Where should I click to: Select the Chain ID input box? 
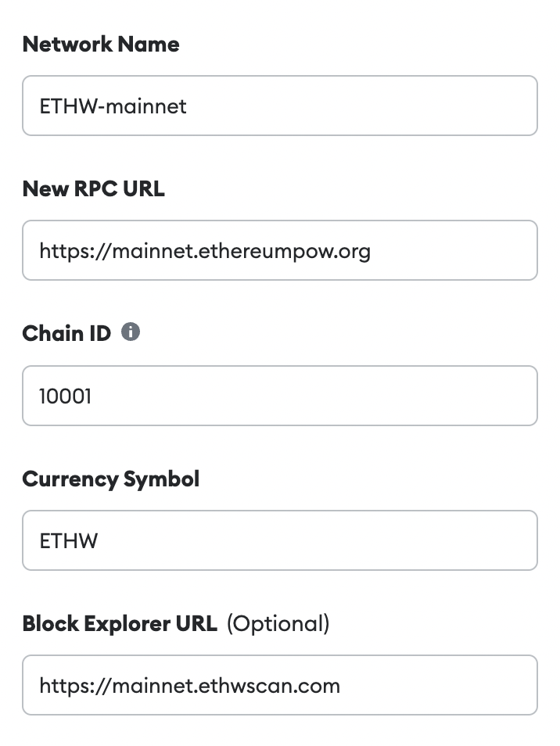pyautogui.click(x=280, y=396)
